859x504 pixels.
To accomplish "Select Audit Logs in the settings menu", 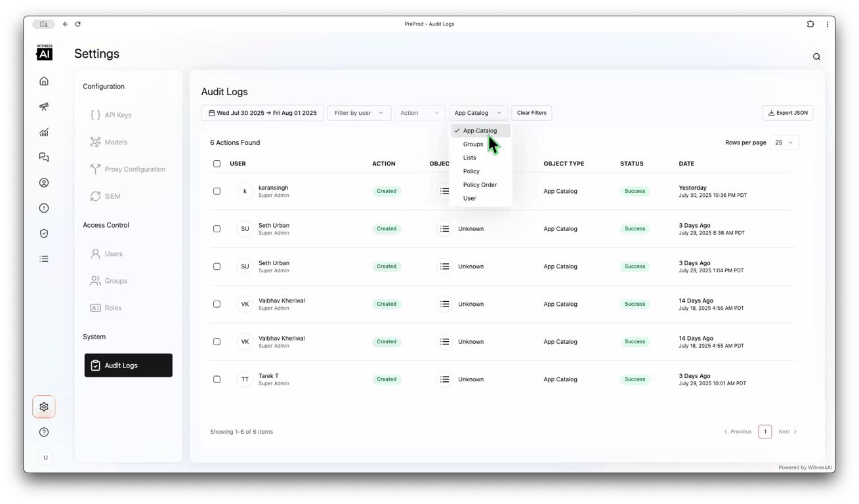I will coord(129,366).
